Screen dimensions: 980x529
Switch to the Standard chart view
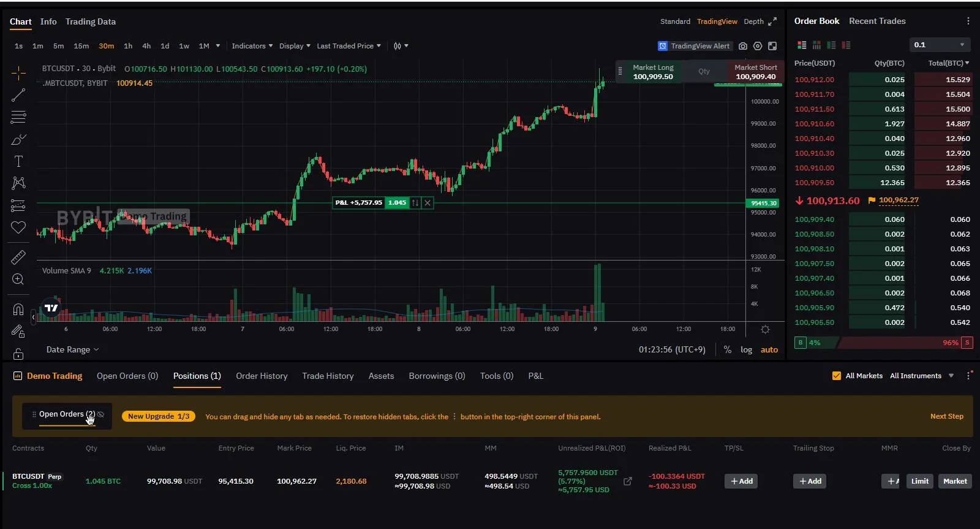click(x=675, y=21)
